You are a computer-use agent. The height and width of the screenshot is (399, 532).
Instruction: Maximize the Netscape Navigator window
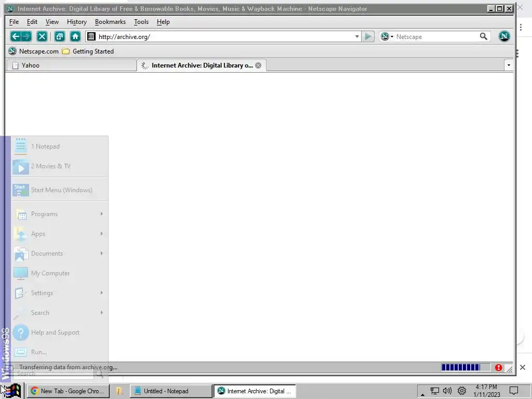tap(500, 9)
